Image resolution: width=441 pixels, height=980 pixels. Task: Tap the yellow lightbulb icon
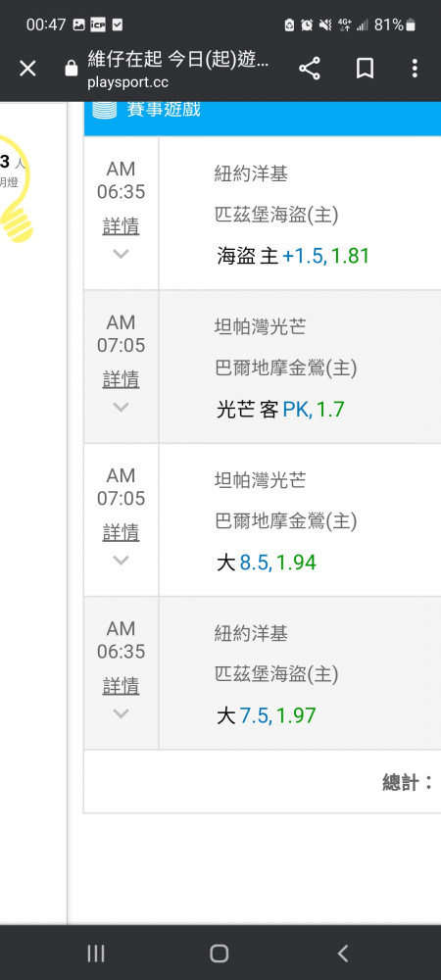pos(14,189)
